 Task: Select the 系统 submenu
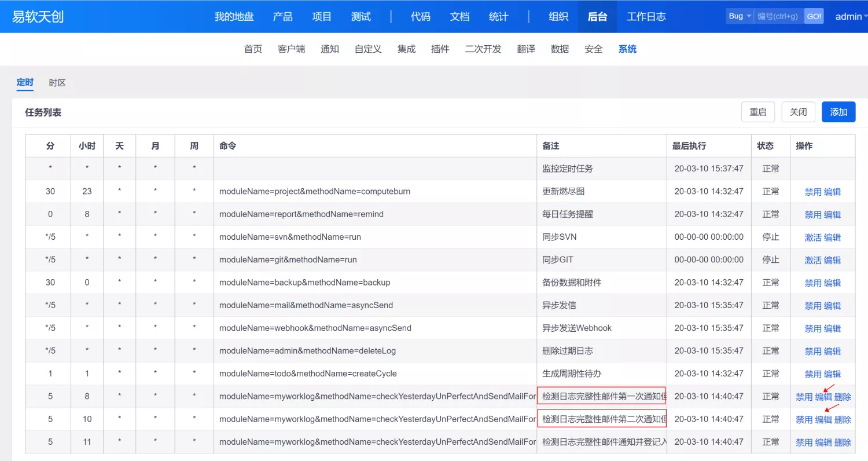[x=627, y=49]
